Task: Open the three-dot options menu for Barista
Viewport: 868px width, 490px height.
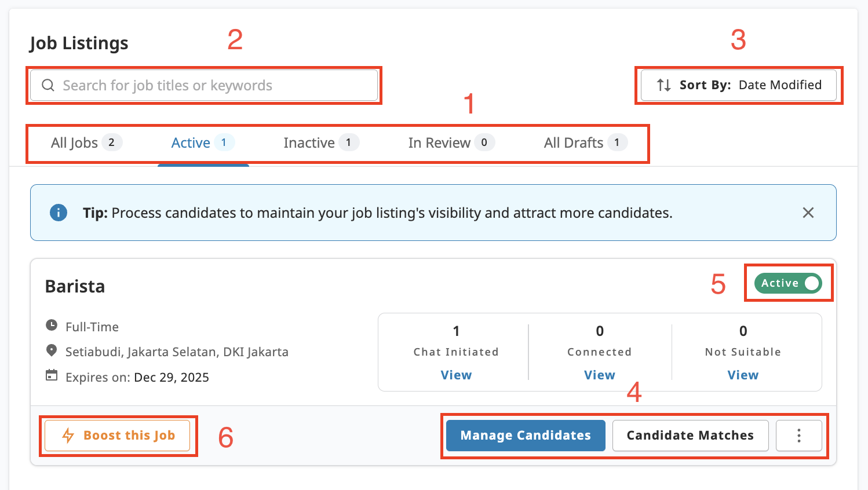Action: [799, 435]
